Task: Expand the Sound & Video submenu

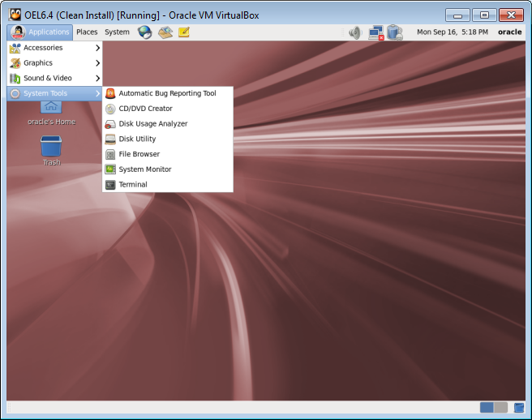Action: coord(54,79)
